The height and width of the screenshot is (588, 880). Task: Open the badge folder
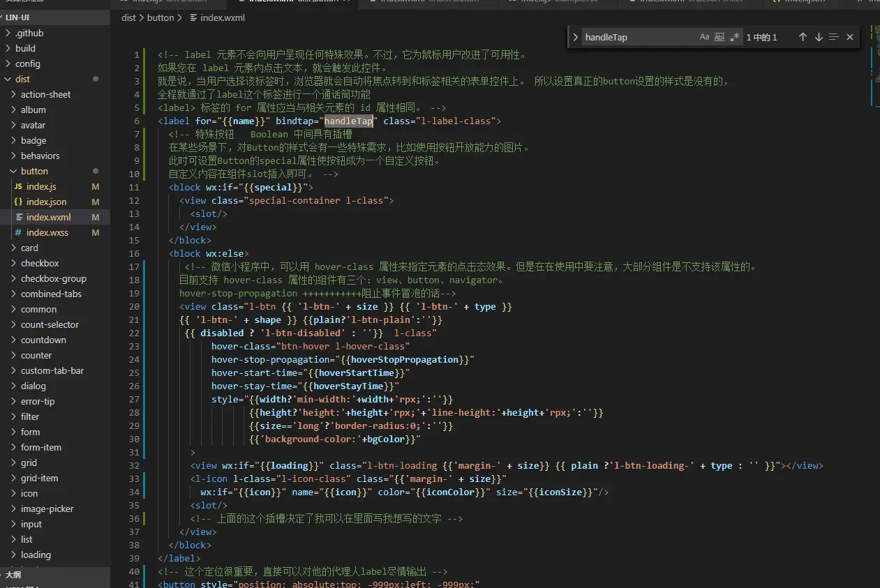(x=55, y=140)
